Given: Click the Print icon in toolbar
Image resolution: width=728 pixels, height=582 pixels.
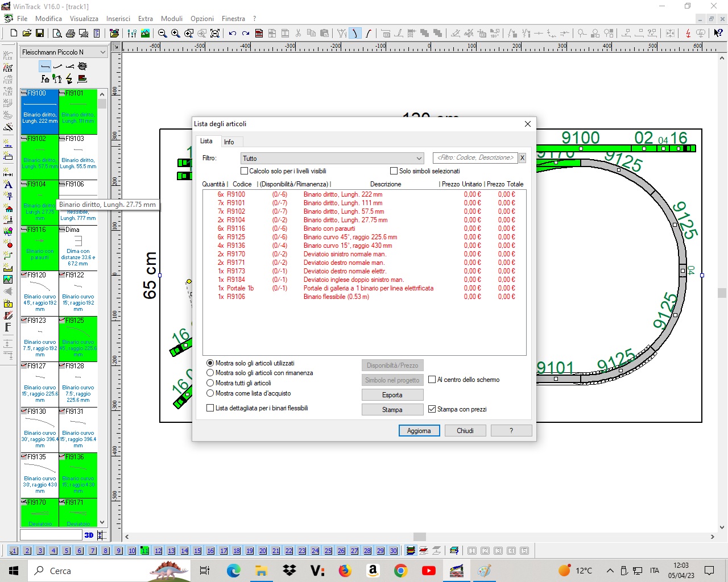Looking at the screenshot, I should [x=71, y=34].
